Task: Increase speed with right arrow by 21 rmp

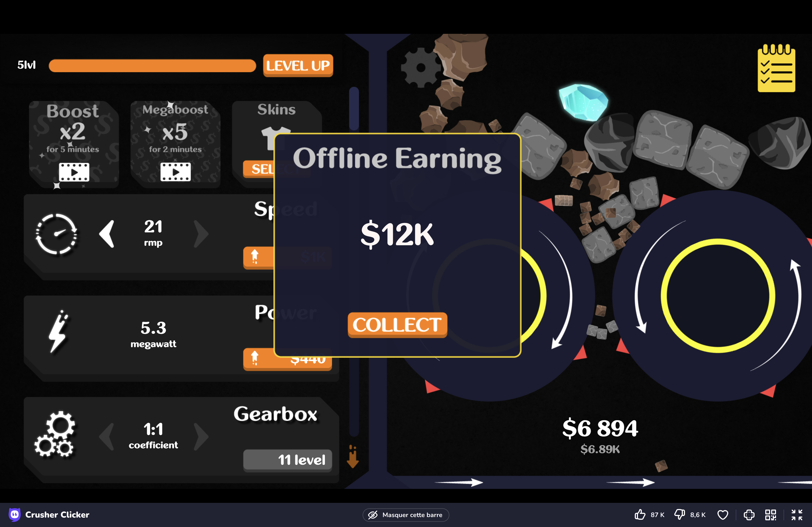Action: coord(201,234)
